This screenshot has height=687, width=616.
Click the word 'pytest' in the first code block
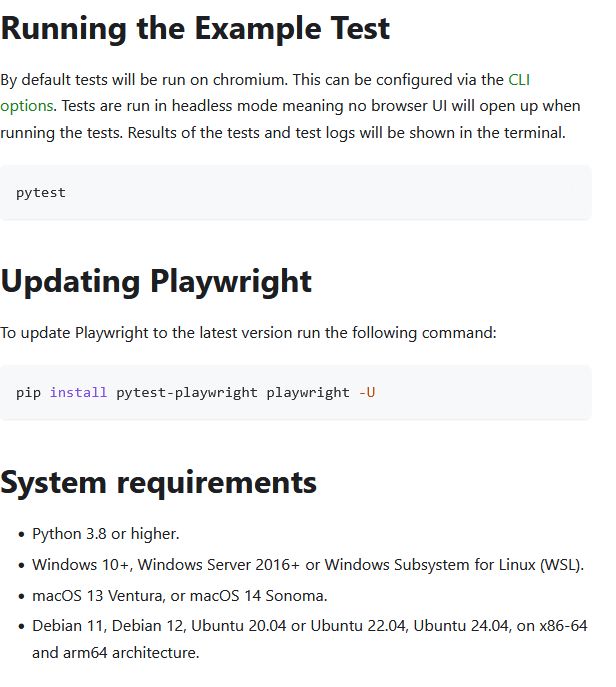[x=41, y=193]
